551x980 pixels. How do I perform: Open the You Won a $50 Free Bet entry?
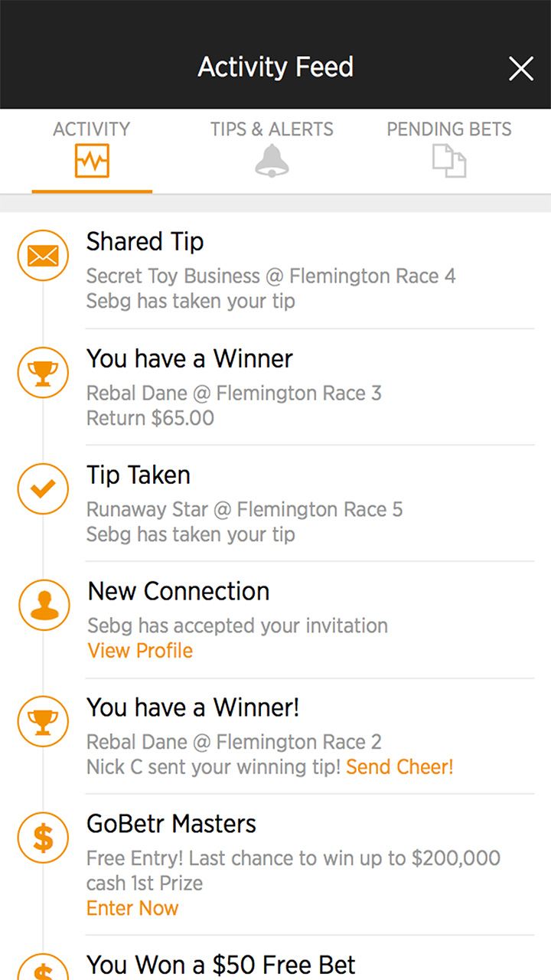221,964
